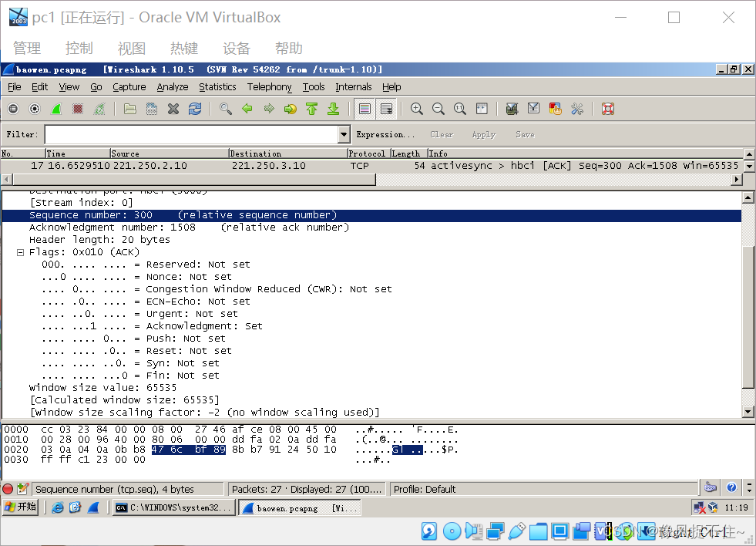Zoom out the packet text
756x546 pixels.
coord(438,109)
